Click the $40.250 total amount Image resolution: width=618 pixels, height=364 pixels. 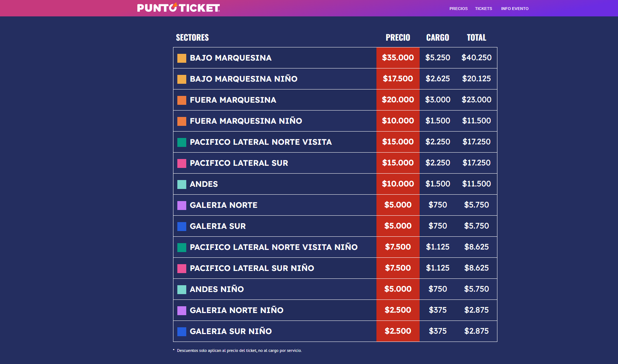click(x=476, y=58)
